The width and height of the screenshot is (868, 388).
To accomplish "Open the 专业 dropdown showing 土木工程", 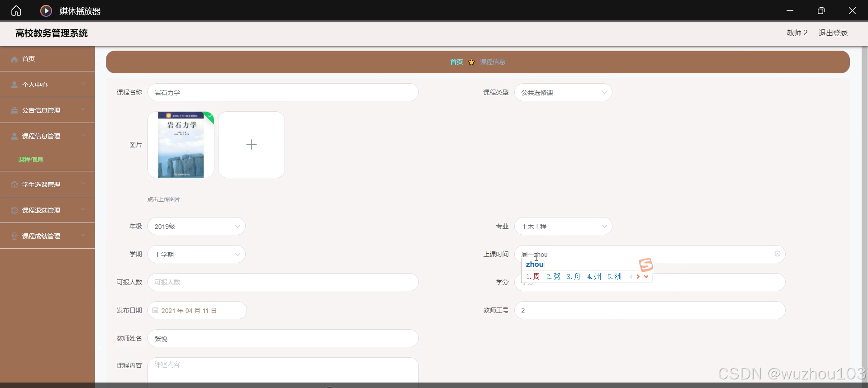I will pyautogui.click(x=563, y=226).
